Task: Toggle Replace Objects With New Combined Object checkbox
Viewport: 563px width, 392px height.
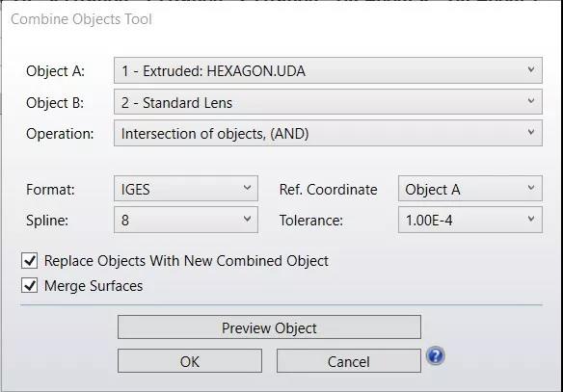Action: click(30, 260)
